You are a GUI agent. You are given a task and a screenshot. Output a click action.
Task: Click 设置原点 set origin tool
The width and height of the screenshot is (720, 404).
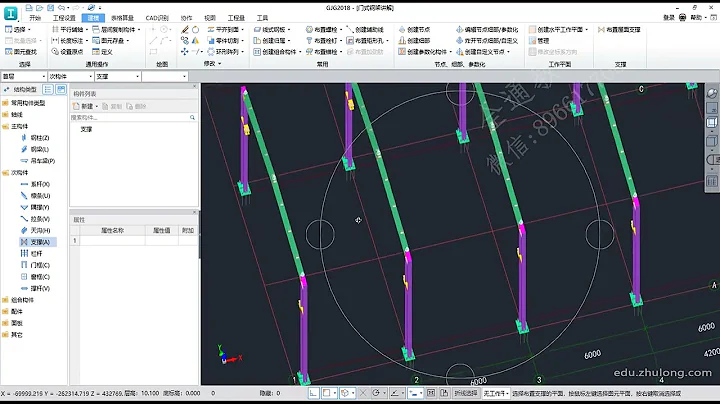tap(67, 52)
